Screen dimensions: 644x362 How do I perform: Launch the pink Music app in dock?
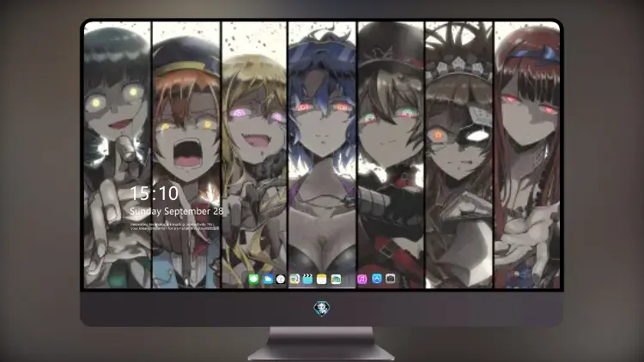361,279
